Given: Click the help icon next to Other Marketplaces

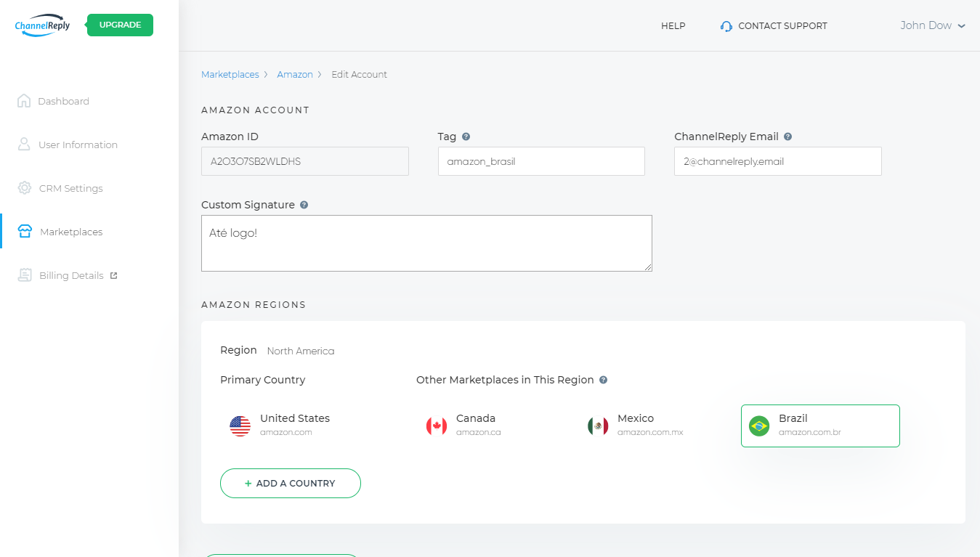Looking at the screenshot, I should click(603, 380).
